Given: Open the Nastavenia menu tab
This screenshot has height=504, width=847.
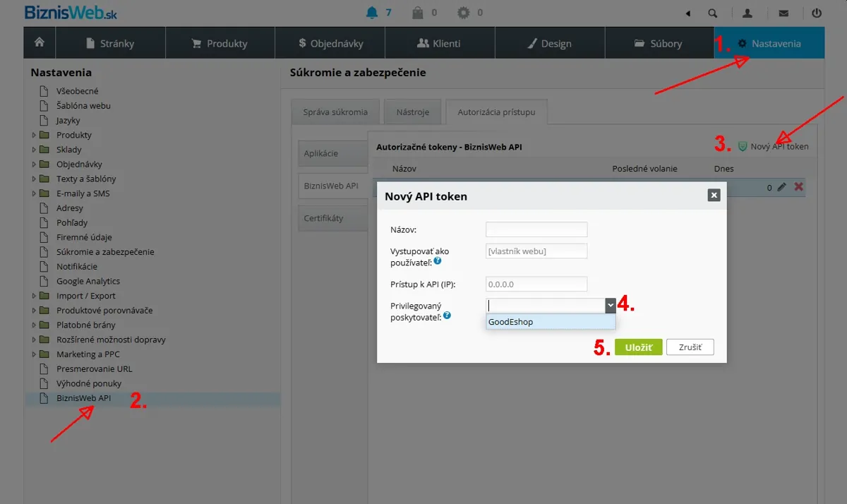Looking at the screenshot, I should (769, 43).
